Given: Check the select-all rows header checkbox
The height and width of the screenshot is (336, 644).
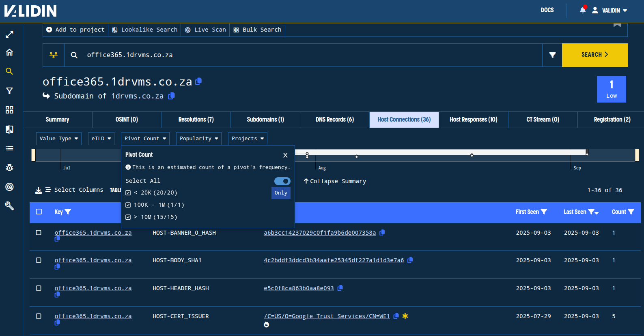Looking at the screenshot, I should click(x=39, y=212).
